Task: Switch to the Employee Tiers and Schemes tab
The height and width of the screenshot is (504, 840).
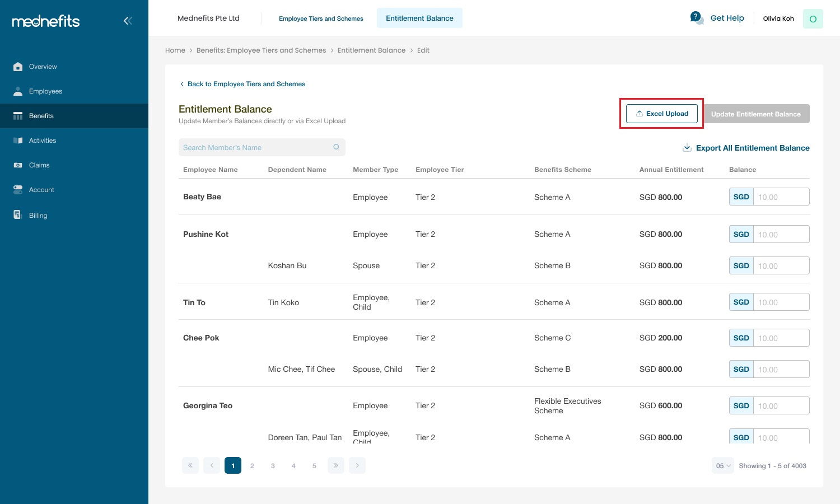Action: [x=321, y=18]
